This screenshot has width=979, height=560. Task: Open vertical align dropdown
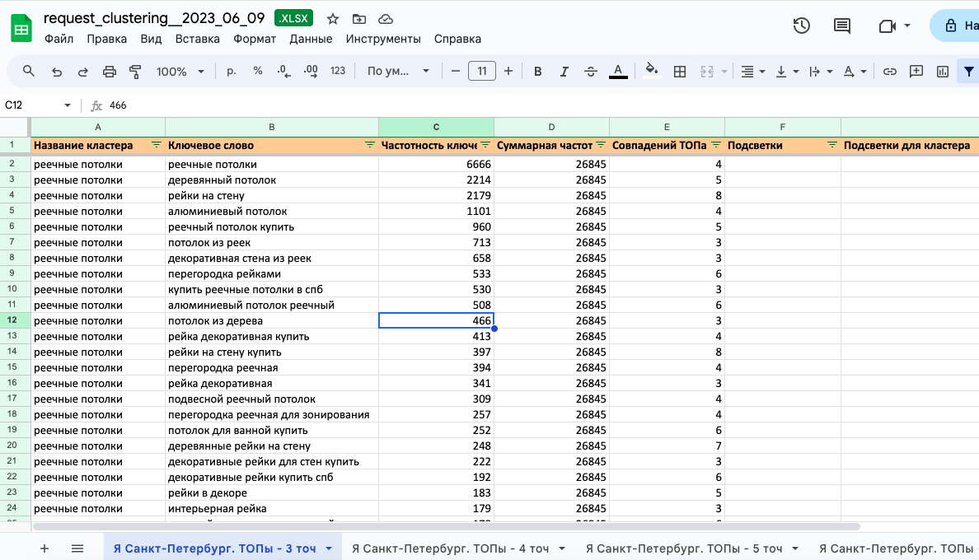(x=787, y=72)
